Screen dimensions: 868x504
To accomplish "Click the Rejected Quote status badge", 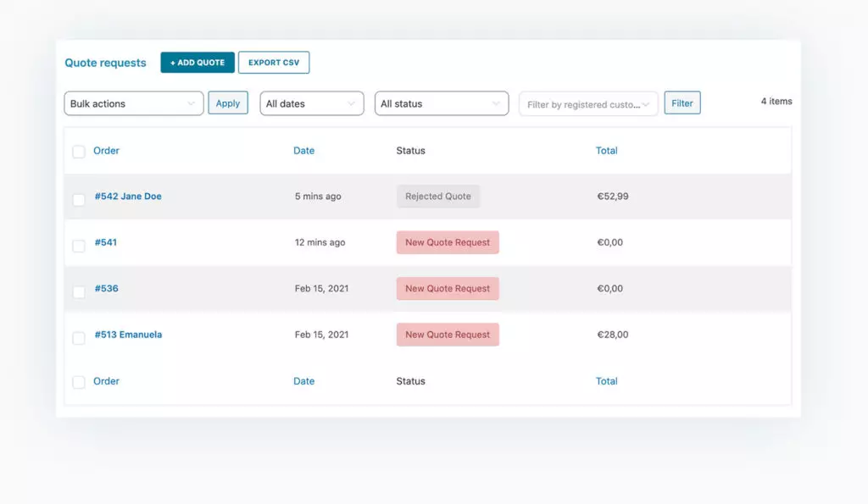I will point(438,197).
